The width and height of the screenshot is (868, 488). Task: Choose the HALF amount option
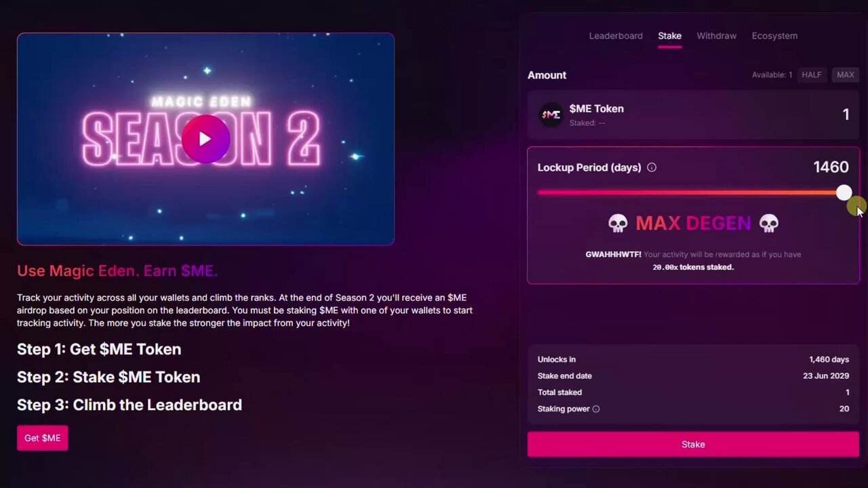(812, 75)
